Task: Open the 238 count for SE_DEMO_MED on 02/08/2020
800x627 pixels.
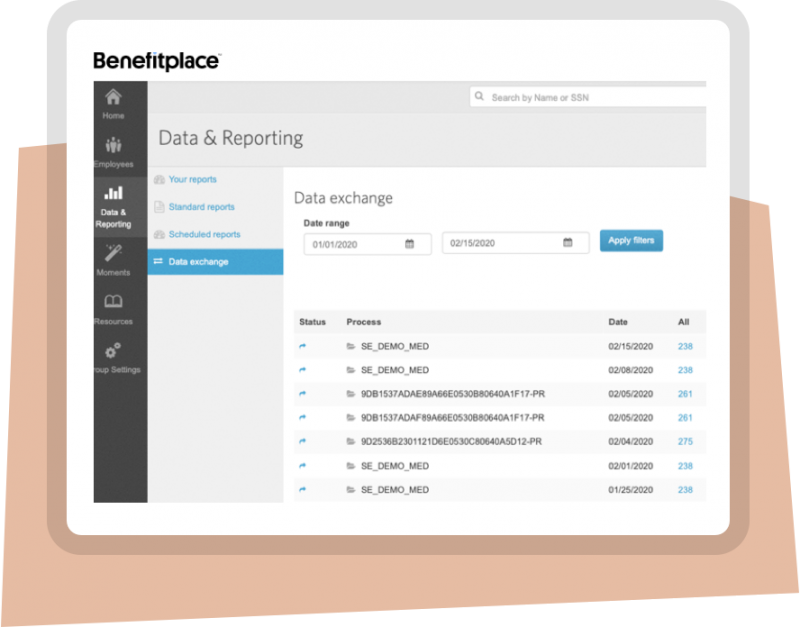Action: (x=685, y=370)
